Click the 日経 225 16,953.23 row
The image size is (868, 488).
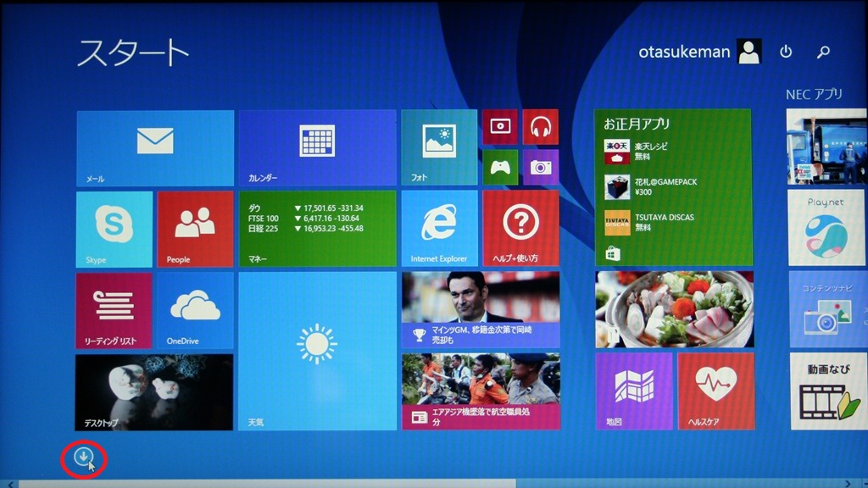(x=305, y=229)
